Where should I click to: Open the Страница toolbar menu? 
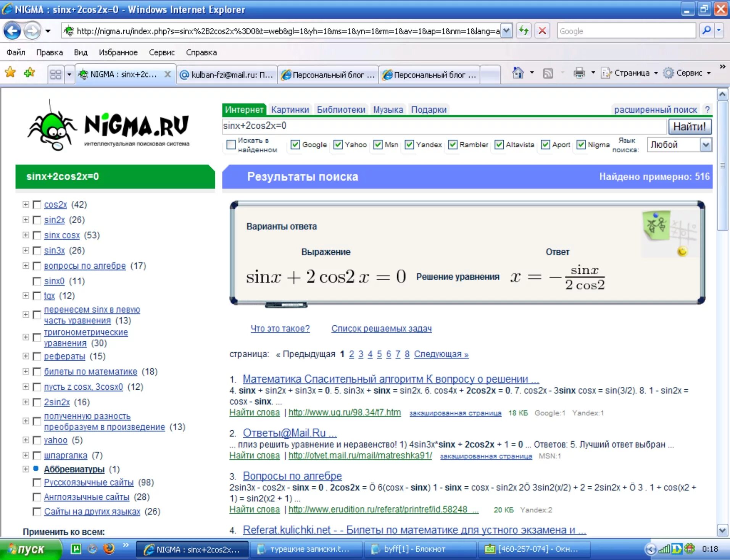coord(630,73)
